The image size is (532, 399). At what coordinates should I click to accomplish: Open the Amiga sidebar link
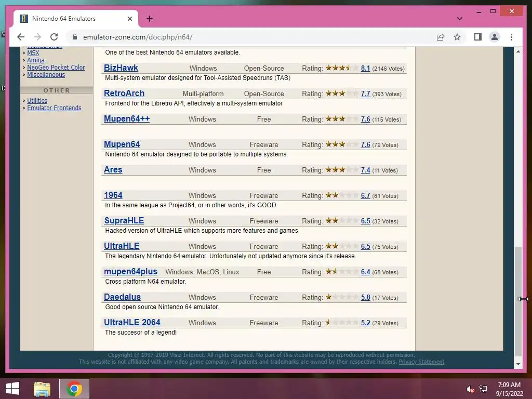[x=36, y=60]
